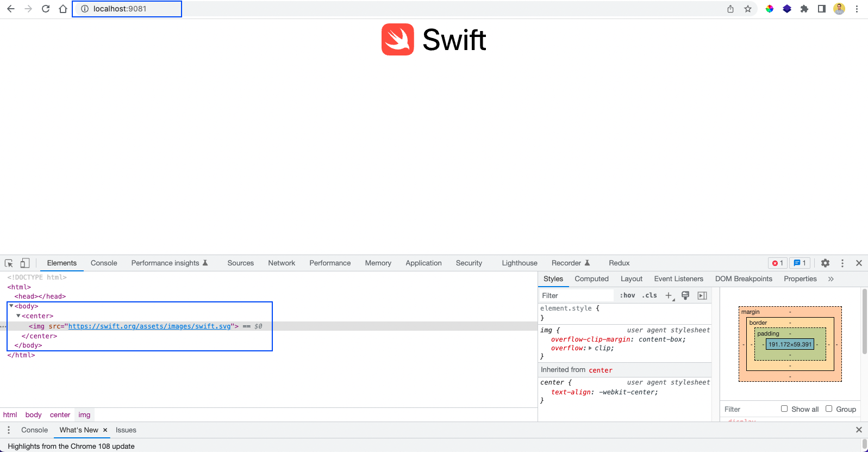The height and width of the screenshot is (452, 868).
Task: Open the Performance tab
Action: 330,263
